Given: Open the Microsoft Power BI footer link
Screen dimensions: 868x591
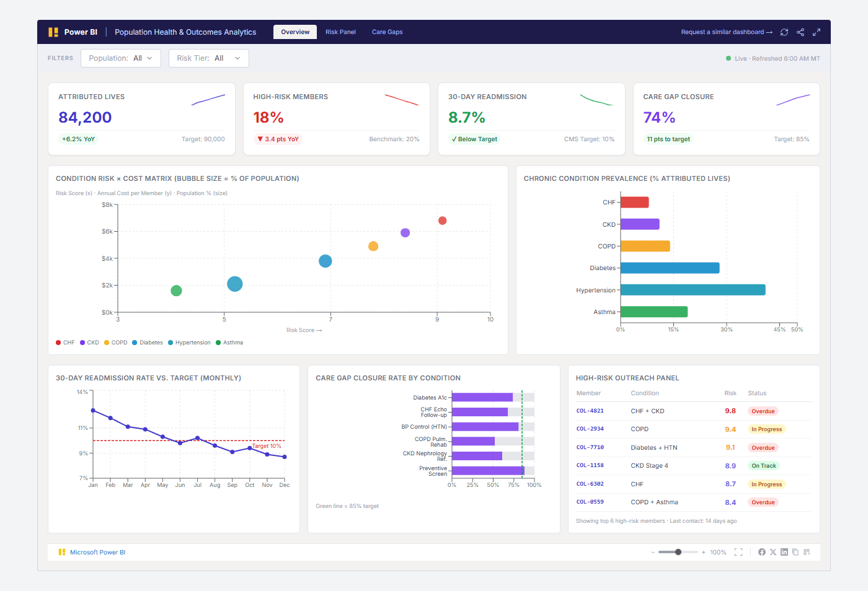Looking at the screenshot, I should click(x=97, y=552).
